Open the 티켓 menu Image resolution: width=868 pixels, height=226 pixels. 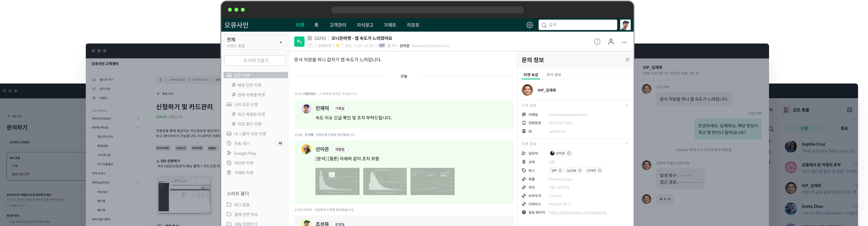point(300,25)
